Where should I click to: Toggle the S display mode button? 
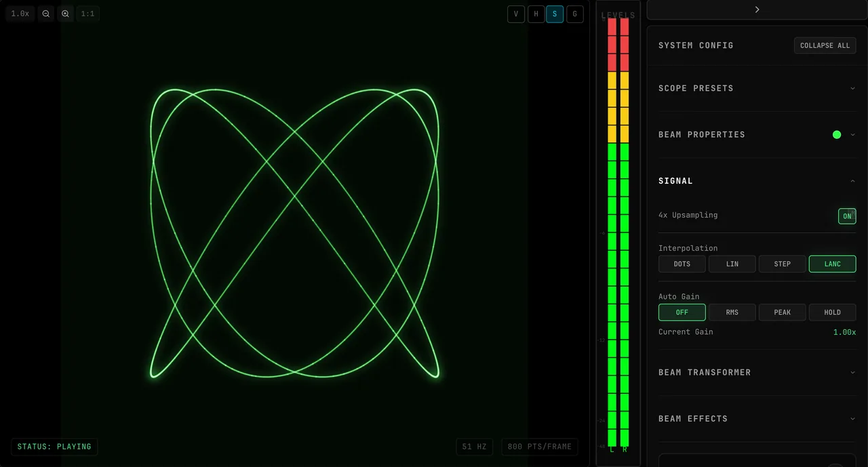[x=555, y=14]
